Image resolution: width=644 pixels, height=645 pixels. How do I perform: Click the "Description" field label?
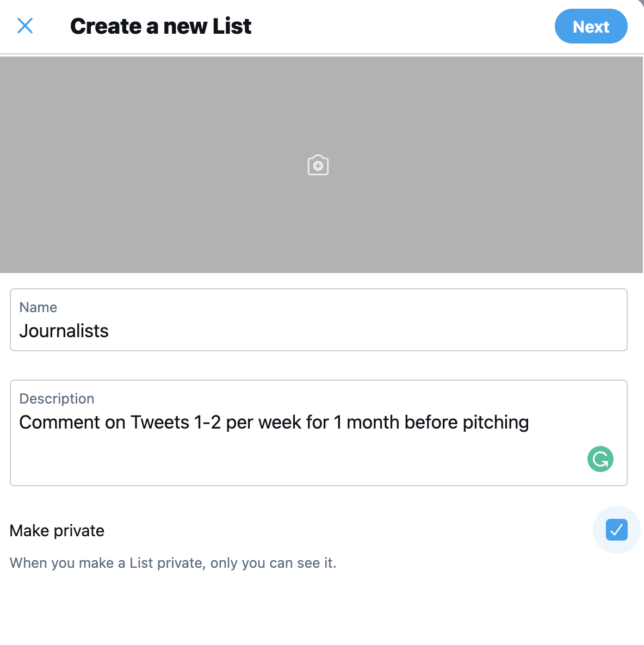pyautogui.click(x=57, y=399)
